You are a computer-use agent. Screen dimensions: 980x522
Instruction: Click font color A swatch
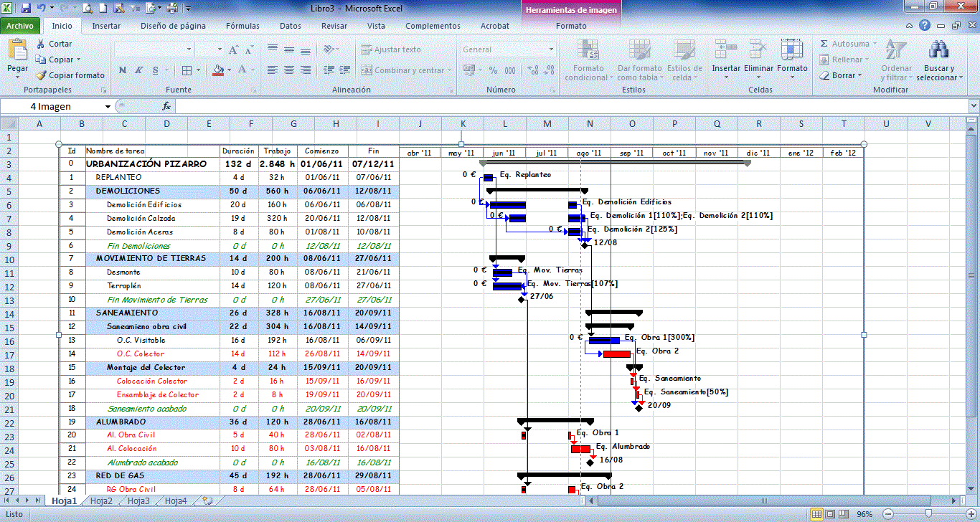tap(242, 70)
